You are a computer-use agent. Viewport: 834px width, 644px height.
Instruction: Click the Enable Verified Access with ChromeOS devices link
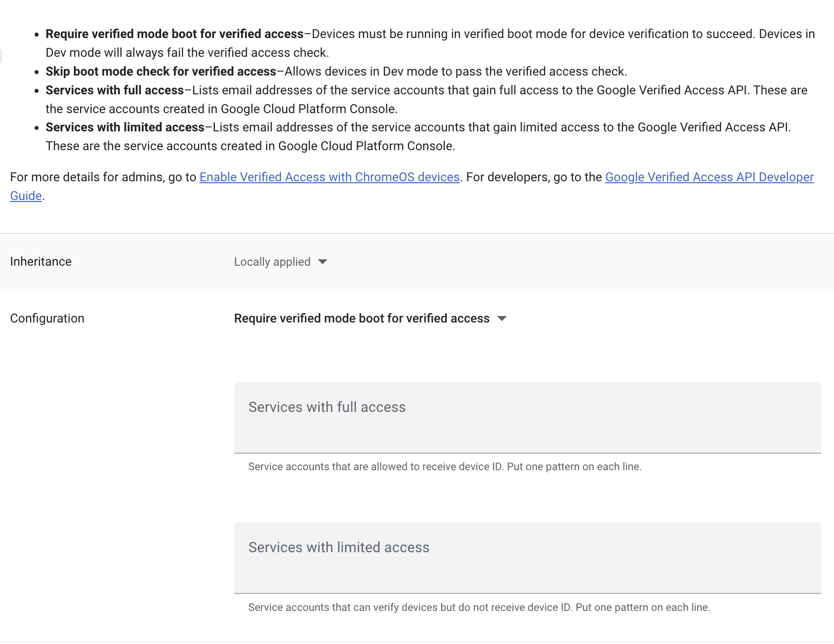click(x=329, y=177)
